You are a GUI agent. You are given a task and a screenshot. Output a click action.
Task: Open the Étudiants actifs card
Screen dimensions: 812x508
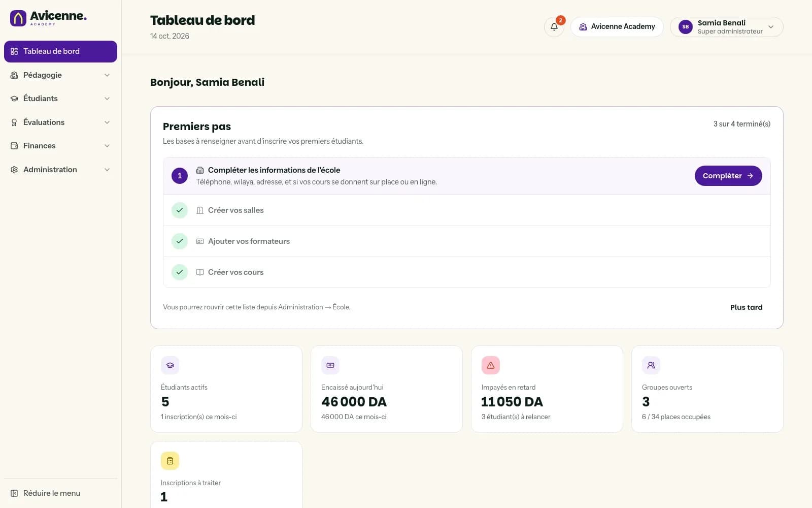[x=226, y=389]
